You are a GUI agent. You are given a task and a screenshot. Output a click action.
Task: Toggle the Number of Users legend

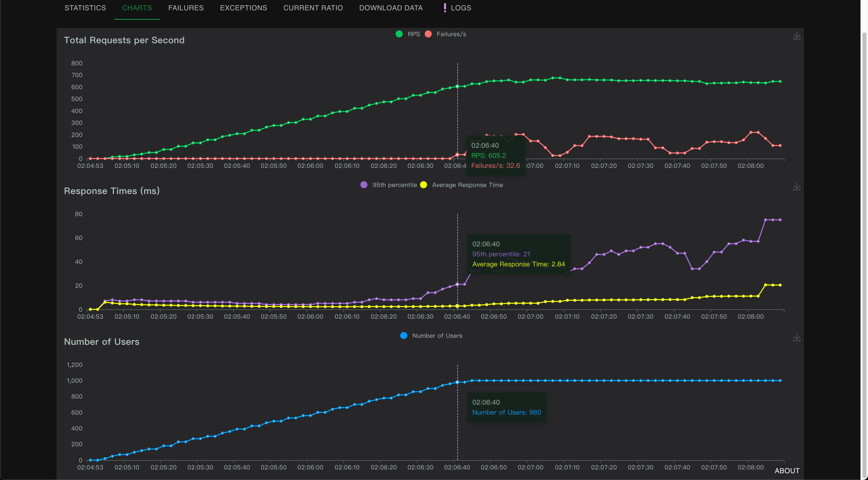[x=431, y=335]
